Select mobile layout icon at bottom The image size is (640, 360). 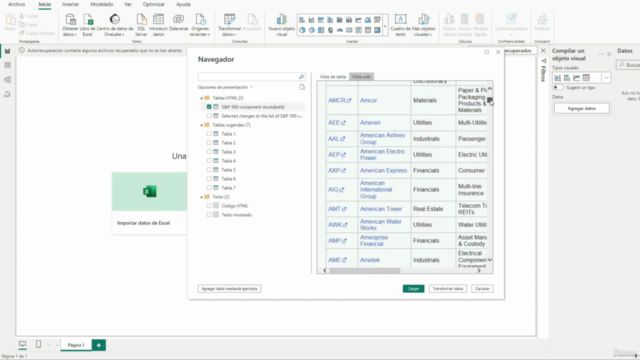coord(38,344)
